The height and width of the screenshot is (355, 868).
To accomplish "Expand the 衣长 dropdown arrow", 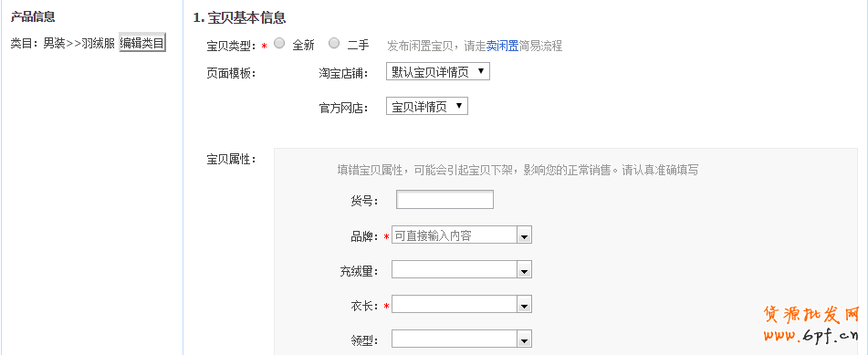I will tap(524, 305).
